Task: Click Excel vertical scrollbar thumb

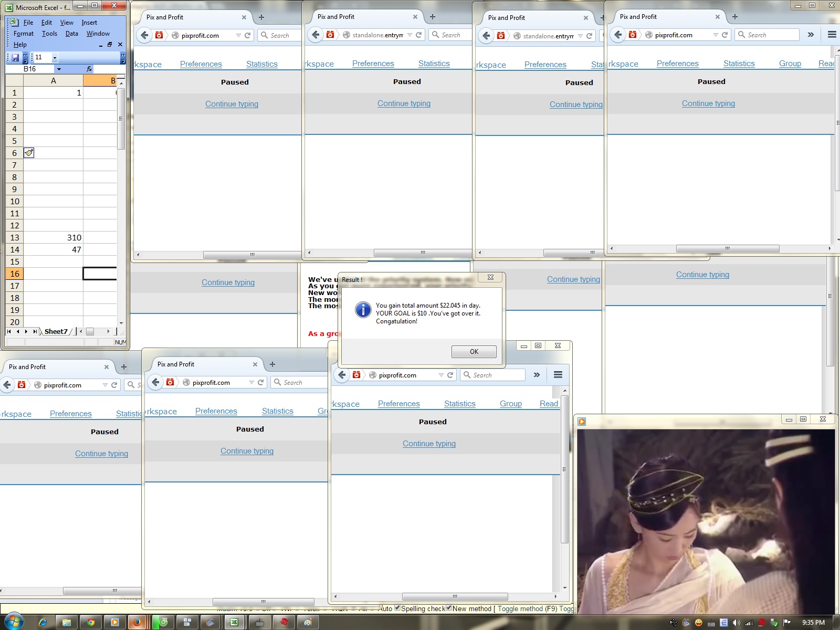Action: point(121,119)
